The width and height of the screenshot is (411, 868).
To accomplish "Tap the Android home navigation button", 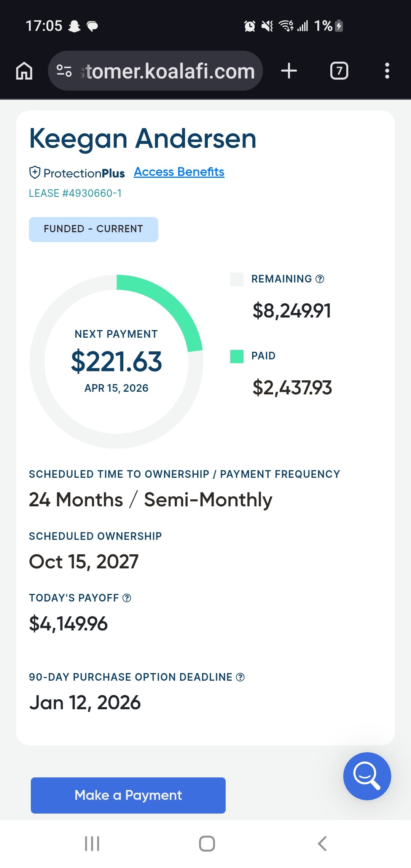I will [x=207, y=844].
